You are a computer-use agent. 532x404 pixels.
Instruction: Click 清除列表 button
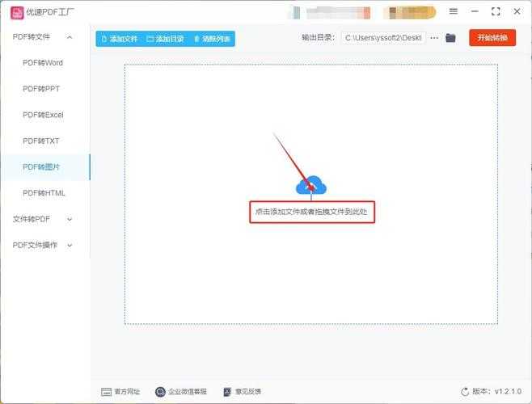(212, 39)
